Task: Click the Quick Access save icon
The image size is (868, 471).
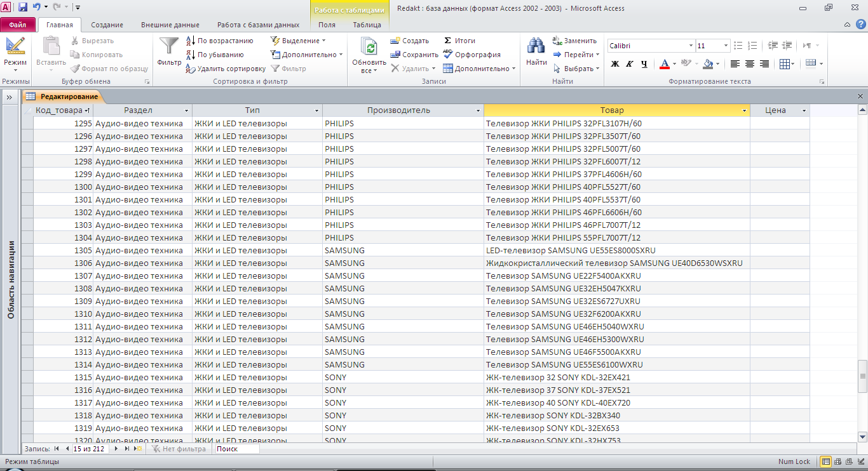Action: (23, 8)
